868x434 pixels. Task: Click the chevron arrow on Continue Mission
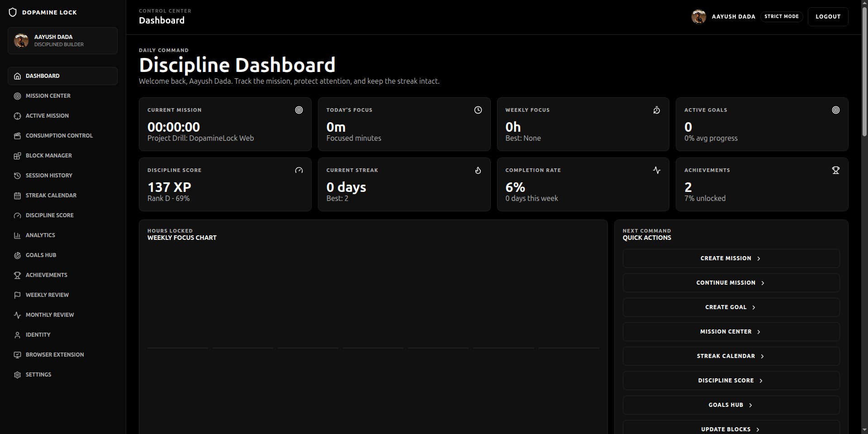(763, 283)
